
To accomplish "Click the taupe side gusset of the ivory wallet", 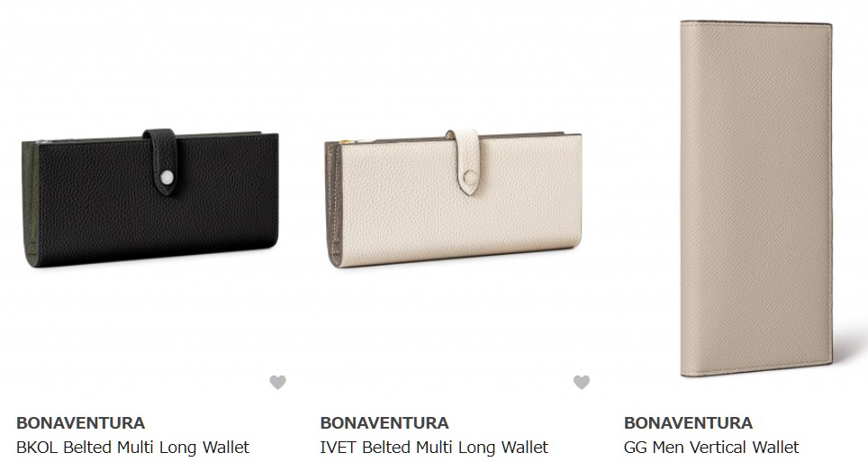I will click(334, 204).
